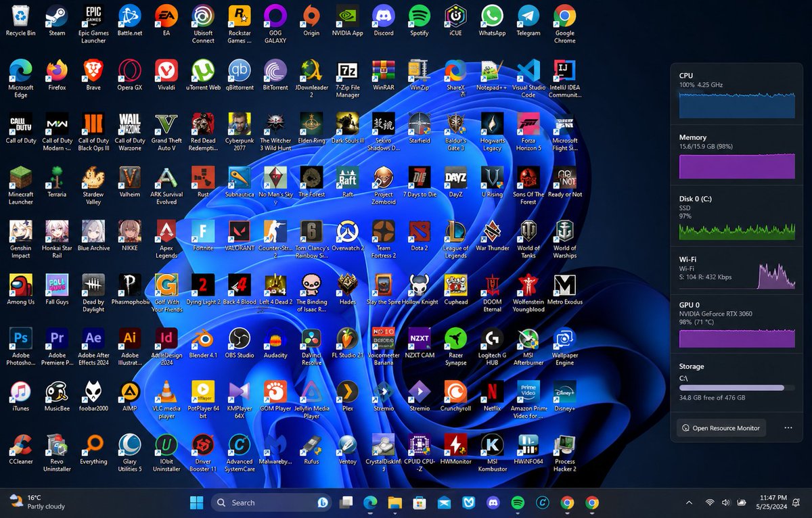
Task: Select the HWMonitor desktop icon
Action: coord(456,449)
